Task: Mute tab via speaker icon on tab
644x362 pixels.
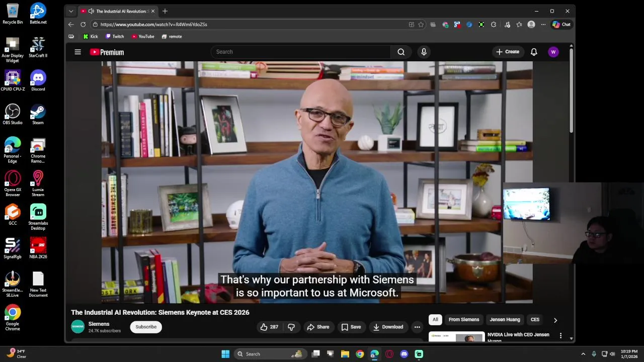Action: point(91,11)
